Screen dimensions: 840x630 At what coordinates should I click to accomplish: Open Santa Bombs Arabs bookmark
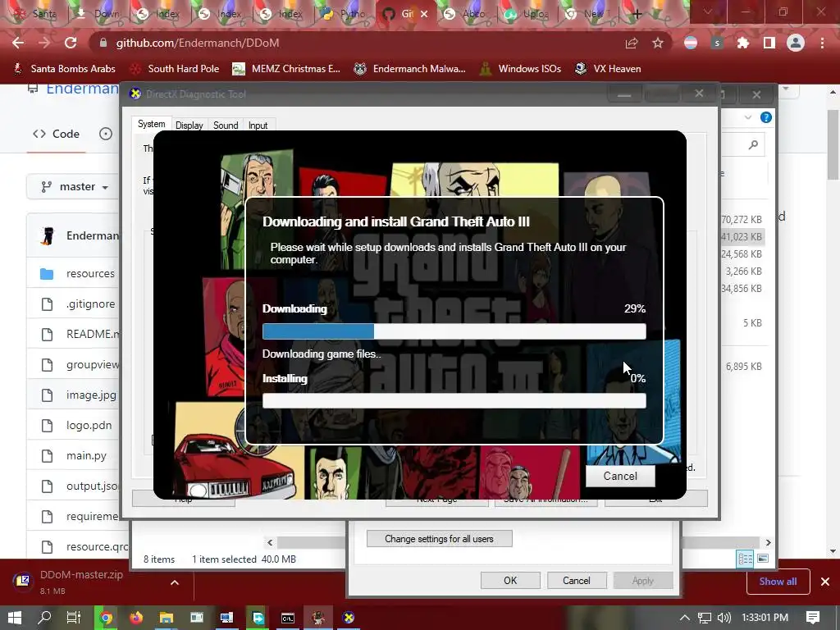click(x=64, y=69)
